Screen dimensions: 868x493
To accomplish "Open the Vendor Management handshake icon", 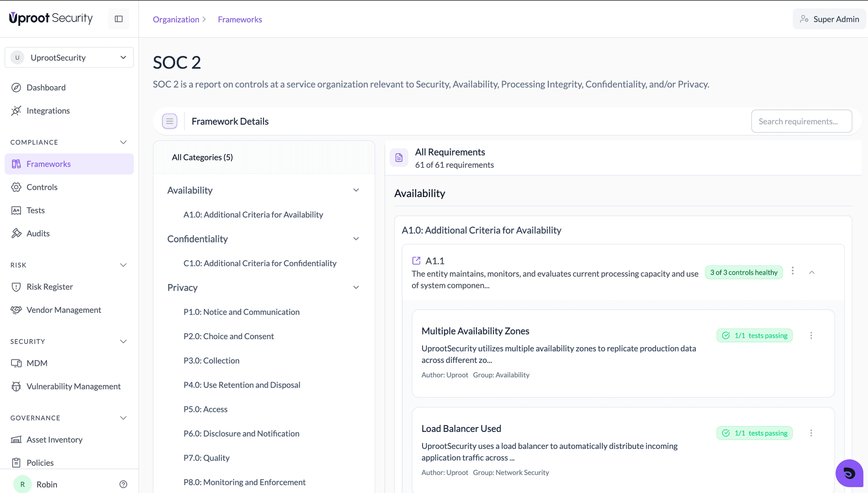I will tap(16, 310).
